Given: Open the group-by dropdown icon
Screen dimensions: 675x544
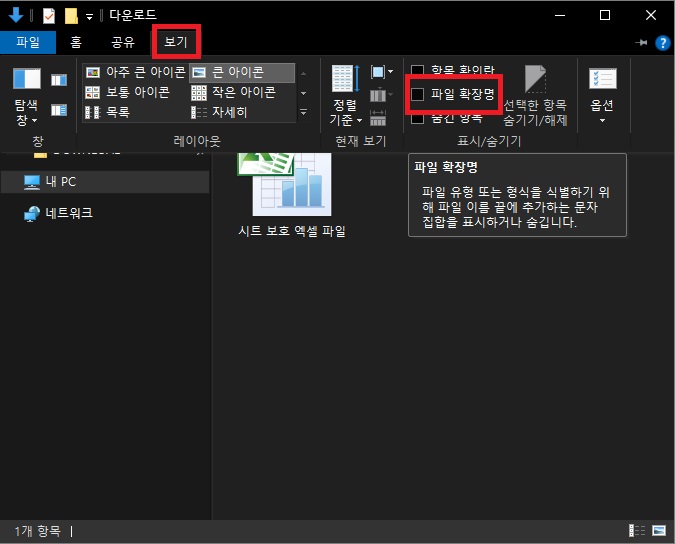Looking at the screenshot, I should (x=381, y=72).
